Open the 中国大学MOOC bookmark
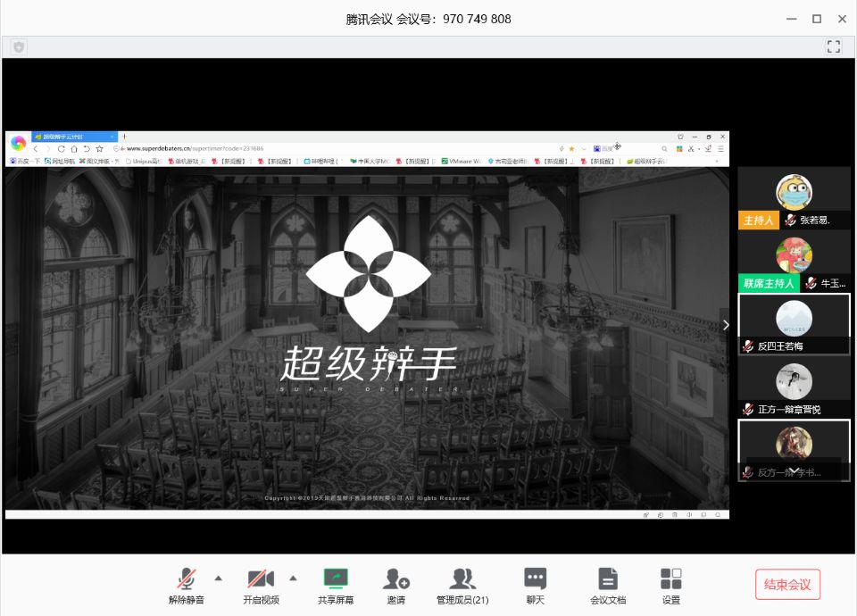857x616 pixels. (x=370, y=162)
